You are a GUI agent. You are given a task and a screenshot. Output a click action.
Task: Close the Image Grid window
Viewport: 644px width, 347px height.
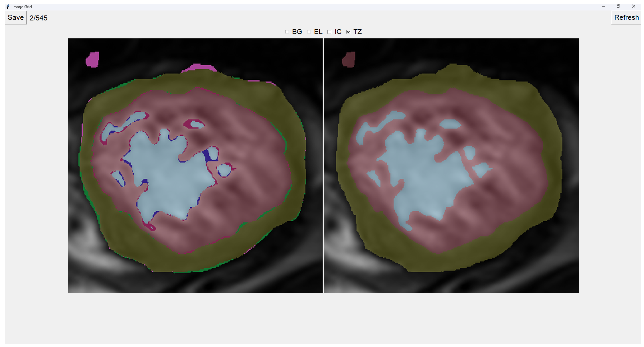pos(633,6)
